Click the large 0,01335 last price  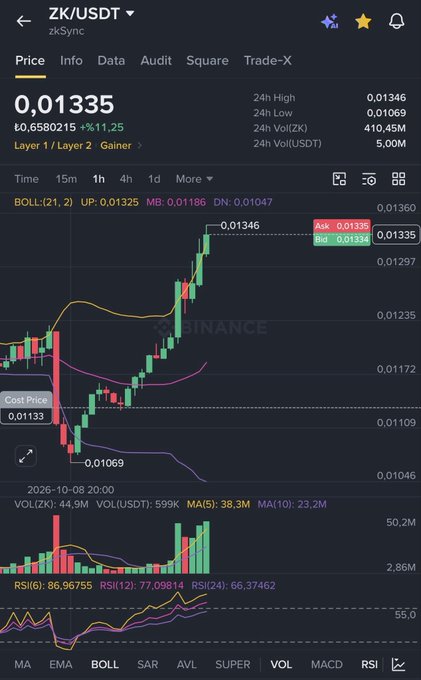[64, 105]
